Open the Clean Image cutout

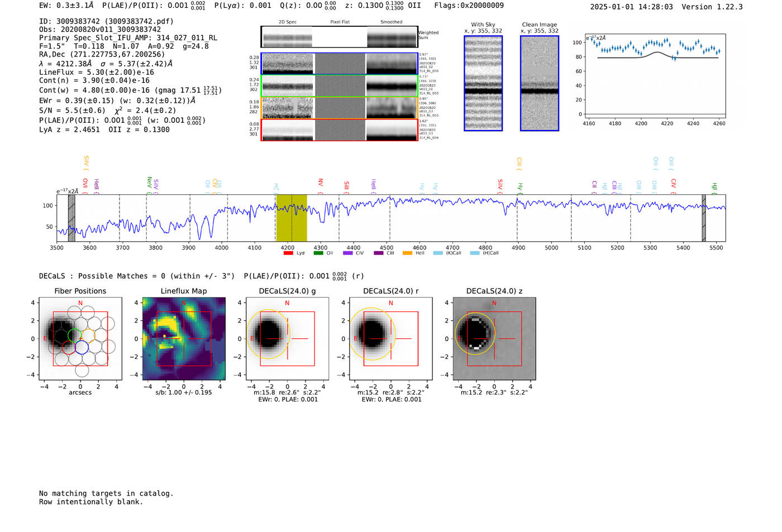click(540, 83)
